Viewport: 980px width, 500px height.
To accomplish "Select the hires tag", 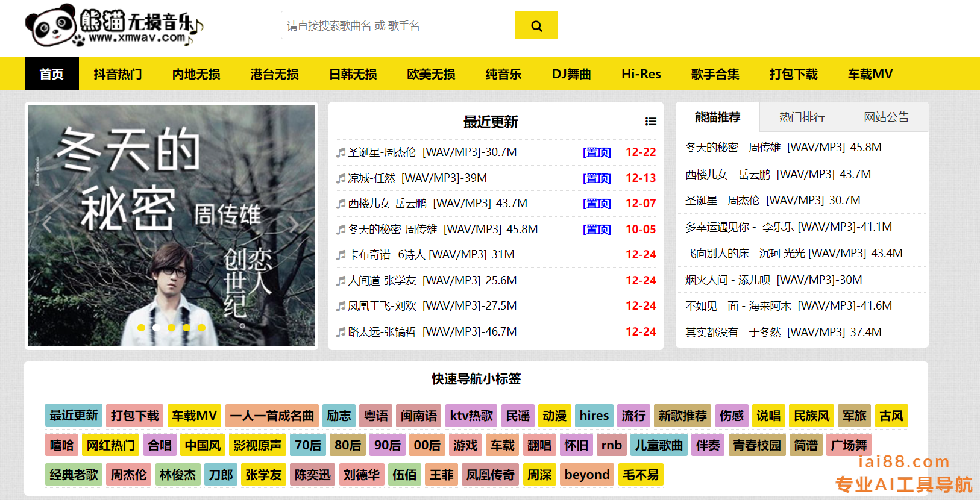I will (x=594, y=416).
